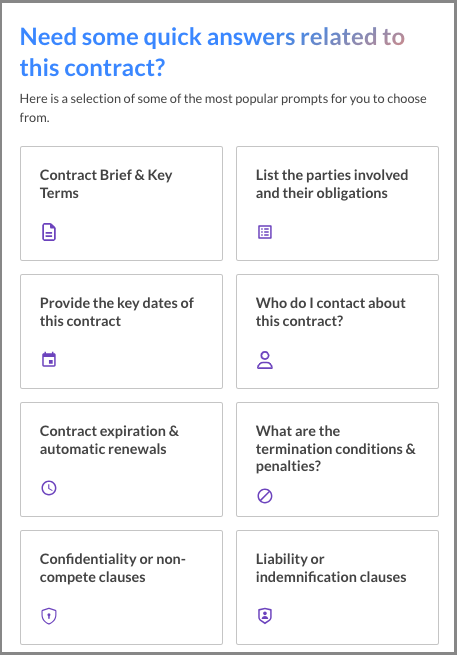This screenshot has height=655, width=457.
Task: Click the quick answers heading text
Action: point(212,52)
